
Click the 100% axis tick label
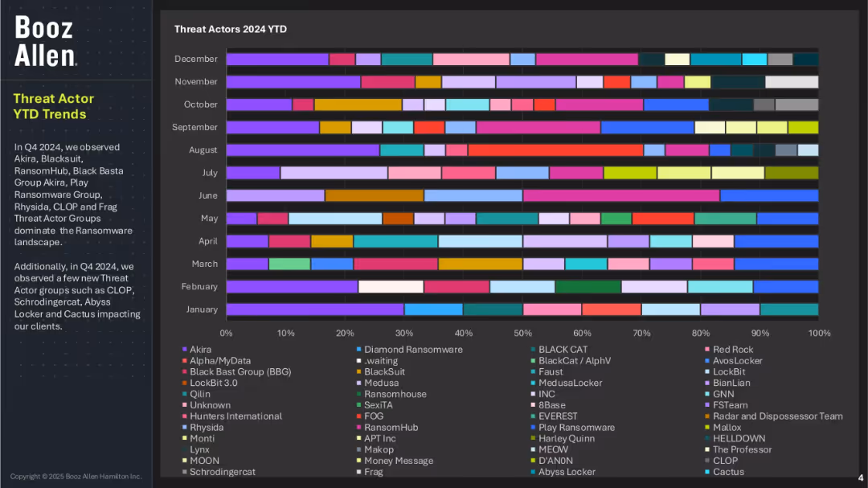pos(819,333)
